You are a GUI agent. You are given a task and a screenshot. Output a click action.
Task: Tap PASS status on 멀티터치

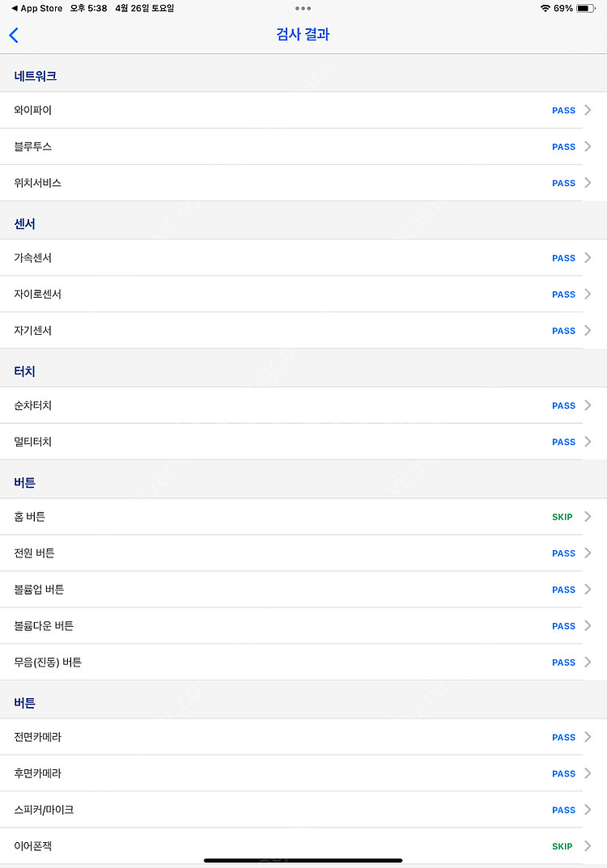[564, 442]
